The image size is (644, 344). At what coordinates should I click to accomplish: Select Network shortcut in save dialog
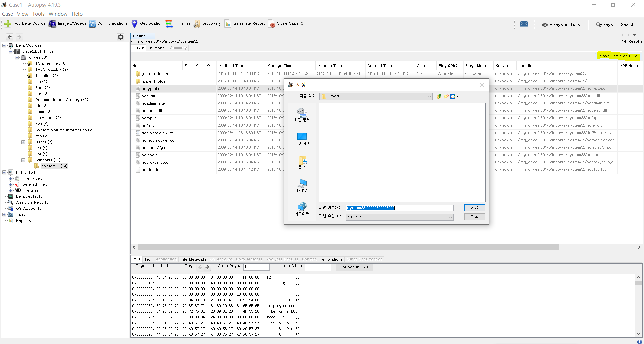click(x=302, y=209)
